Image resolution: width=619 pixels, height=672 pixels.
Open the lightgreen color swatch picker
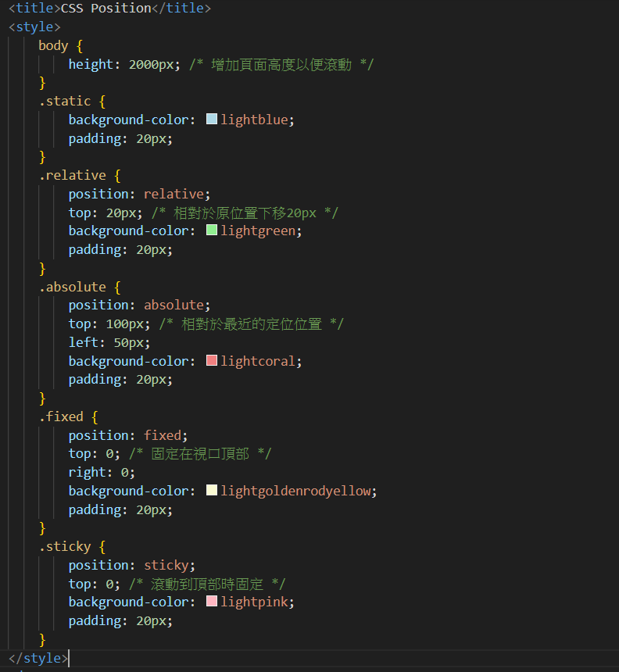(212, 231)
